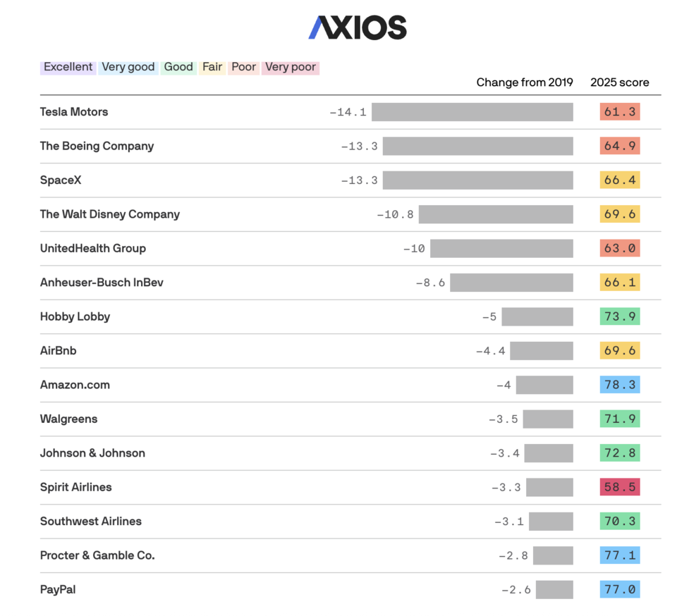Click the Good legend label
The height and width of the screenshot is (616, 677).
(x=178, y=67)
